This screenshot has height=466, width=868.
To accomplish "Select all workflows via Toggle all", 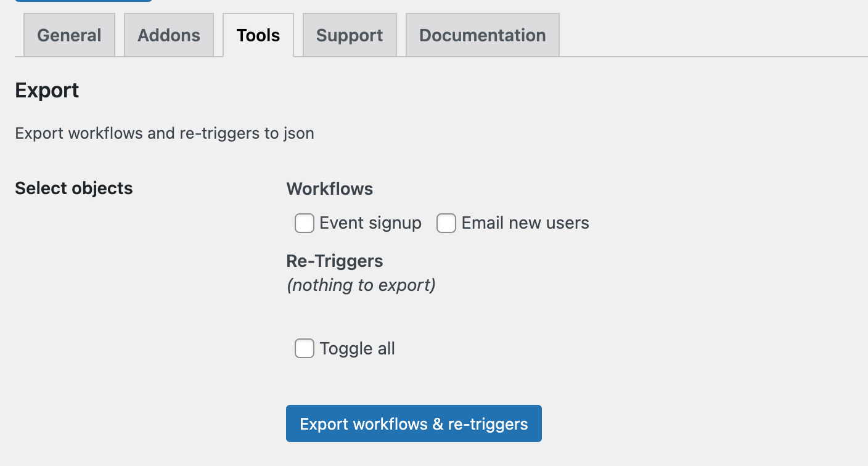I will point(305,348).
